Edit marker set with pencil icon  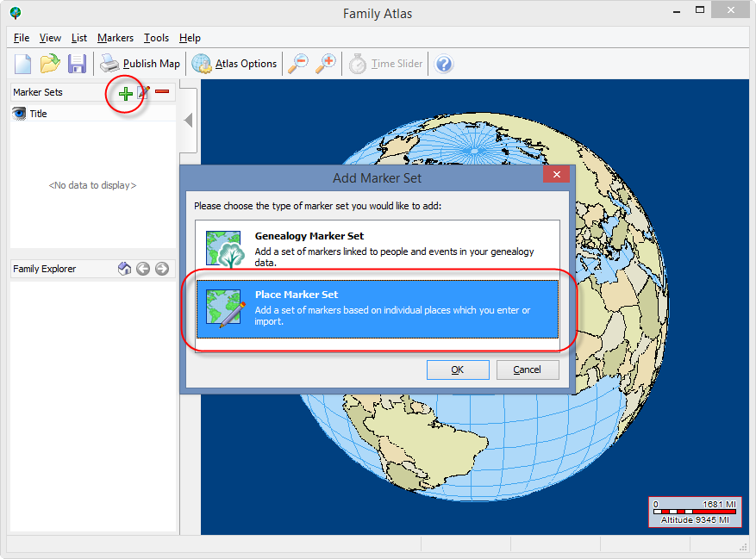point(144,92)
